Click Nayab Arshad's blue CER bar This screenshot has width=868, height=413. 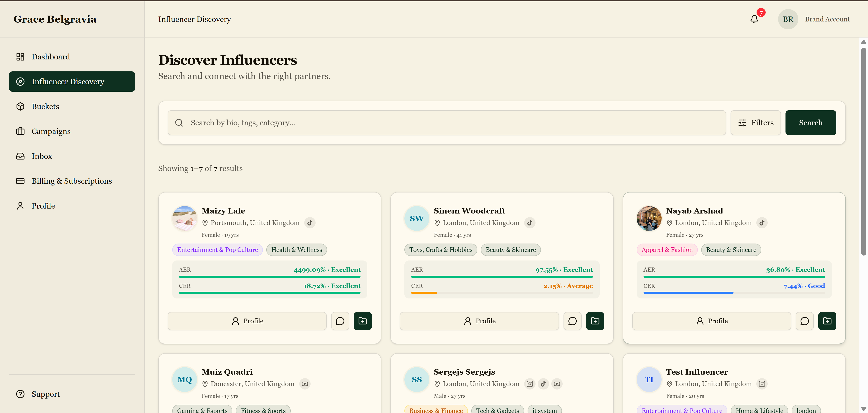point(688,293)
